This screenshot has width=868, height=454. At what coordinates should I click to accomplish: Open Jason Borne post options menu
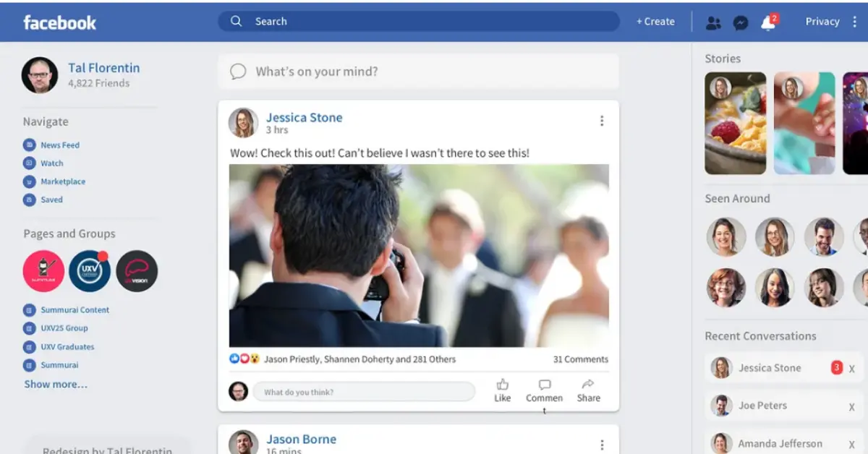pyautogui.click(x=601, y=445)
